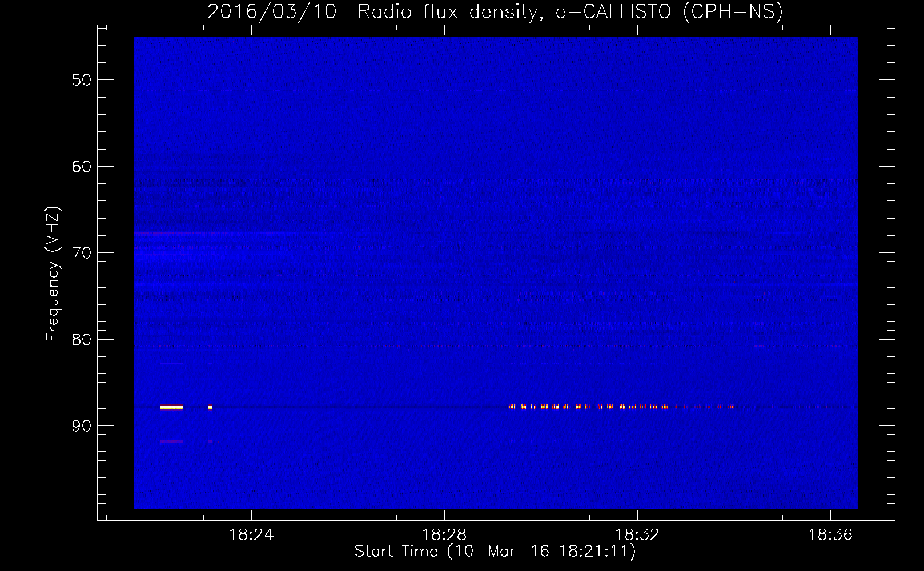Click the '18:28' time tick label

pyautogui.click(x=444, y=535)
